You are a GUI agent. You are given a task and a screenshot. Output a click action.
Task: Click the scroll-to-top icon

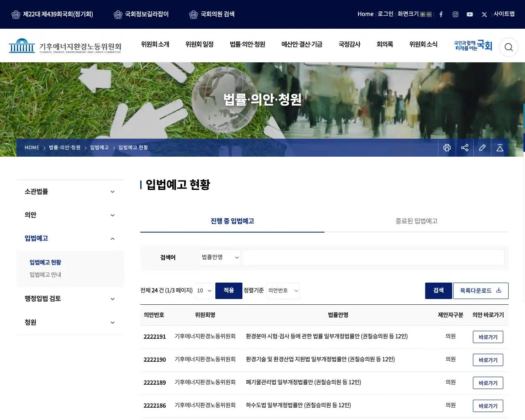(x=500, y=148)
